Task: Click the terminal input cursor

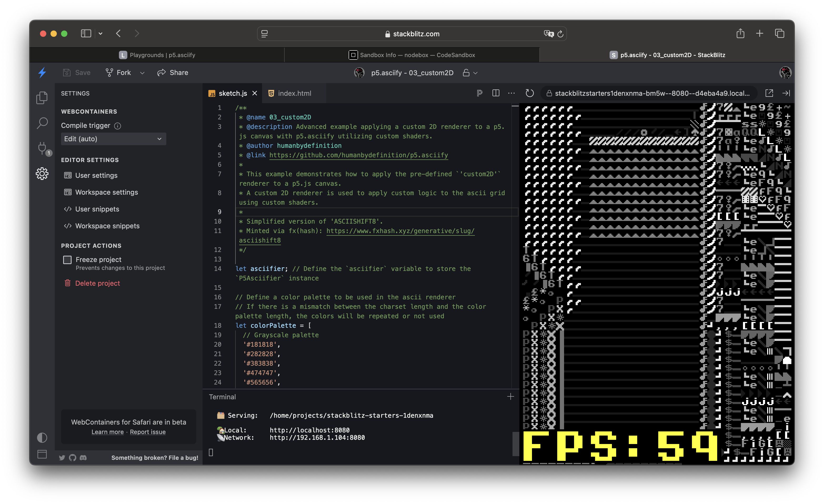Action: click(211, 452)
